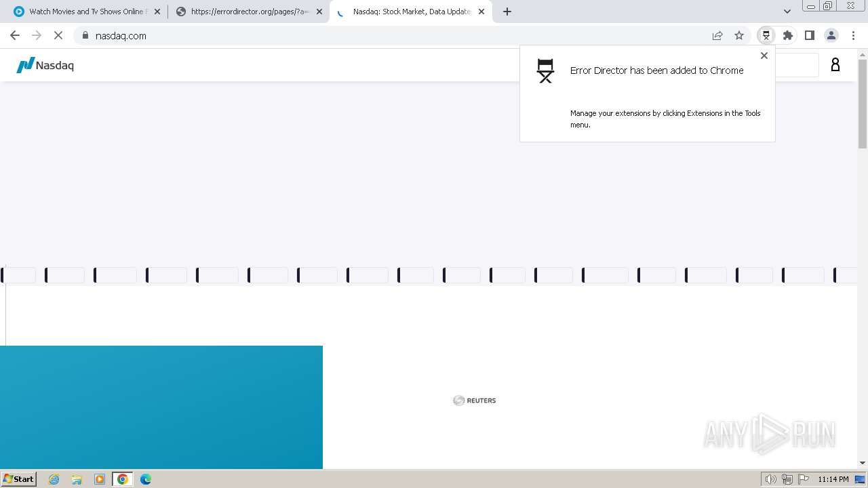Open Chrome Extensions puzzle menu

(x=788, y=35)
